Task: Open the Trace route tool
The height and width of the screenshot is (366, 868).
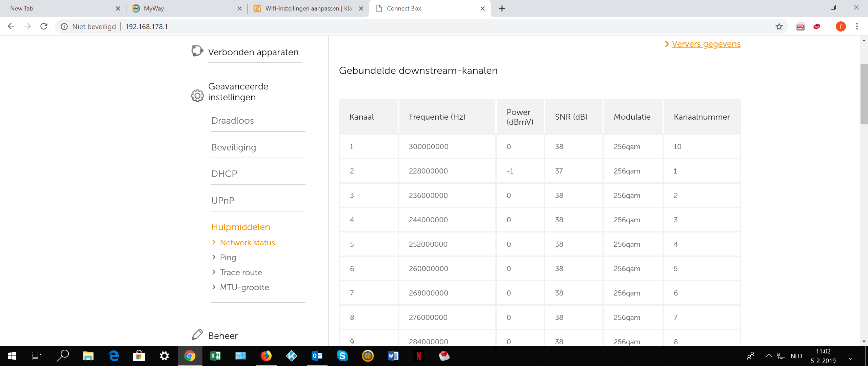Action: 241,272
